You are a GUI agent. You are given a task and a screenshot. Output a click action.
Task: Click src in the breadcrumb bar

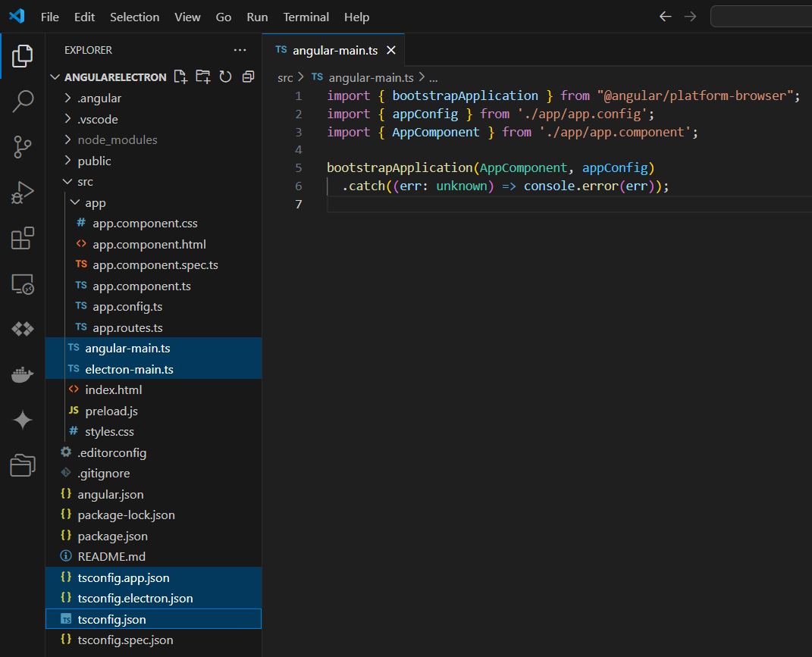click(x=284, y=77)
